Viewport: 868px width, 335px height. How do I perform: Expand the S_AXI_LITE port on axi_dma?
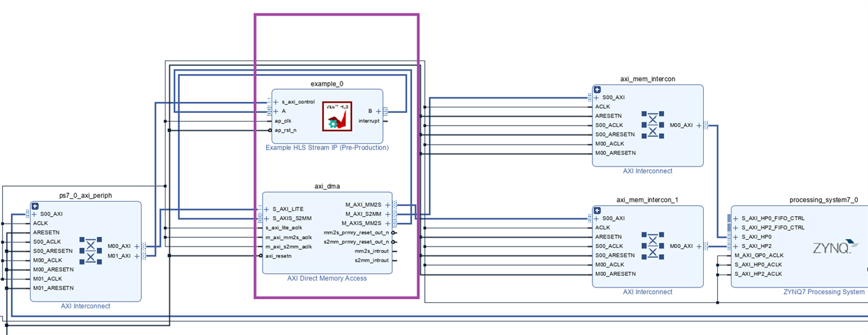point(267,209)
